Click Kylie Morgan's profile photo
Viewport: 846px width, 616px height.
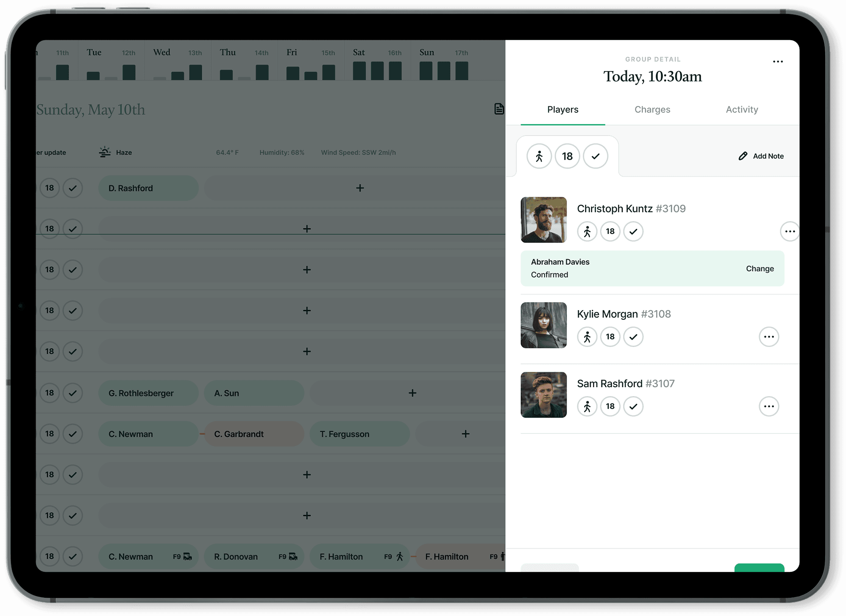pyautogui.click(x=543, y=325)
